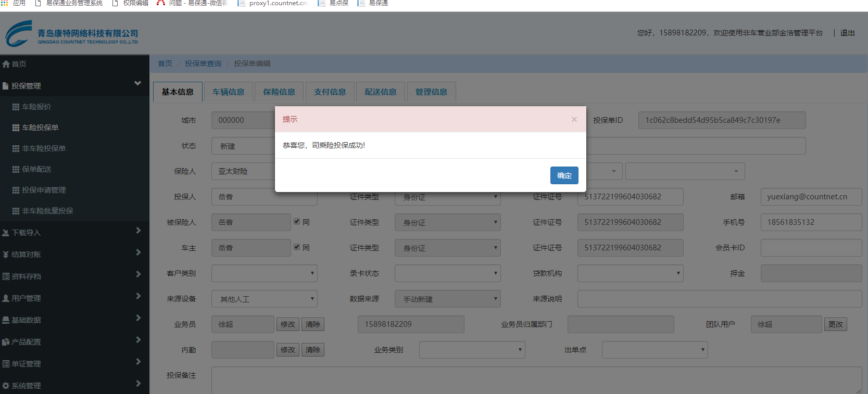
Task: Click into the 投保备注 text area
Action: coord(536,380)
